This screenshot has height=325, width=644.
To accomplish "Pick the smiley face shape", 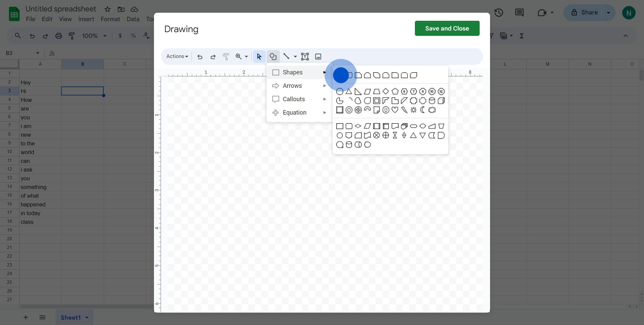I will (386, 110).
